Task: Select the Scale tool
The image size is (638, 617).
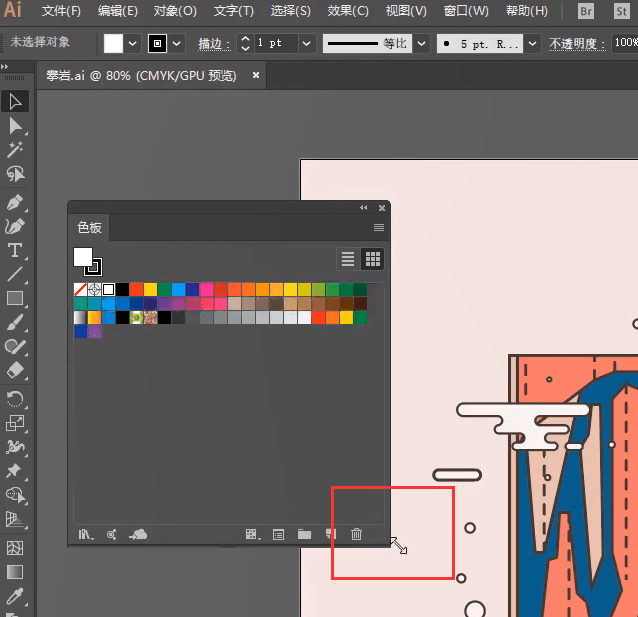Action: (x=15, y=423)
